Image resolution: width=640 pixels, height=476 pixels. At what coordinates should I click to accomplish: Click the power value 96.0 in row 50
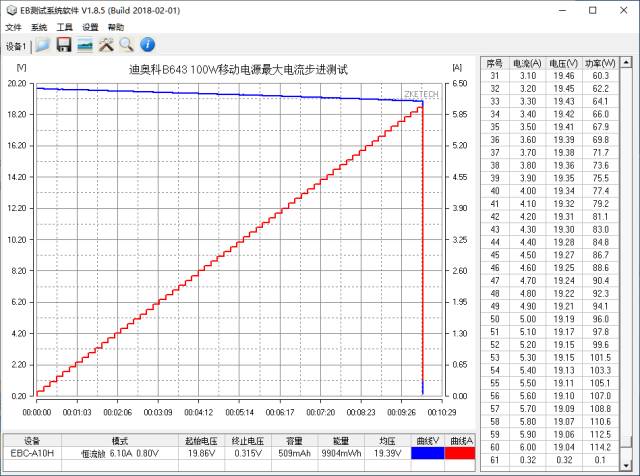tap(600, 319)
